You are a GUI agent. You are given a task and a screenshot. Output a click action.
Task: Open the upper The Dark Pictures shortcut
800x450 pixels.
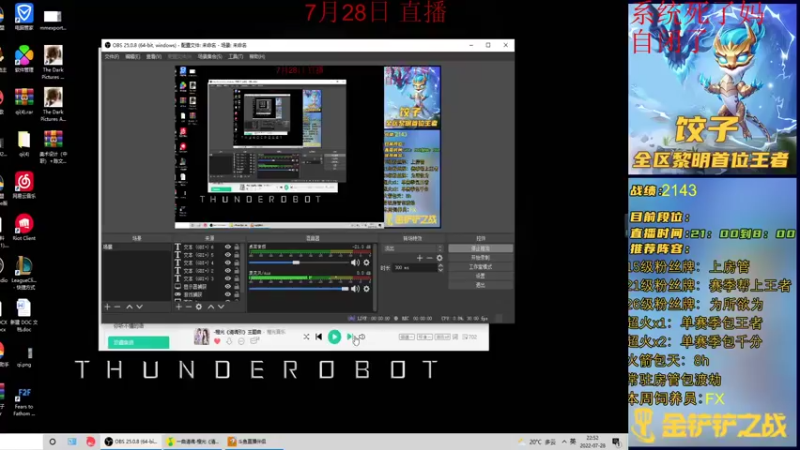pos(53,62)
